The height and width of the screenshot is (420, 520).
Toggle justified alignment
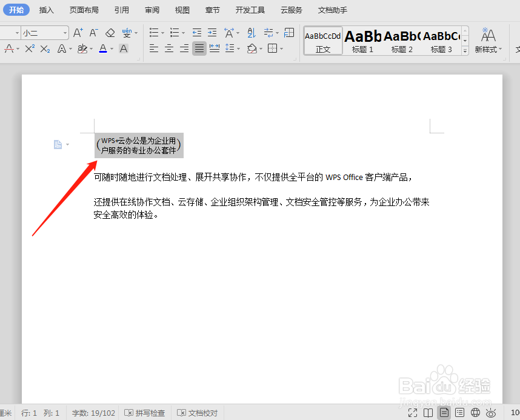click(x=198, y=48)
